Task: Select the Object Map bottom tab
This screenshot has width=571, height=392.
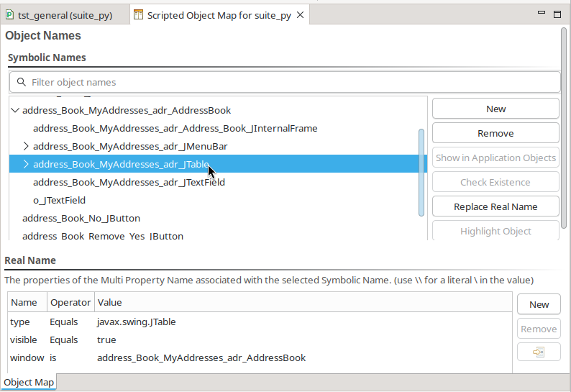Action: 29,382
